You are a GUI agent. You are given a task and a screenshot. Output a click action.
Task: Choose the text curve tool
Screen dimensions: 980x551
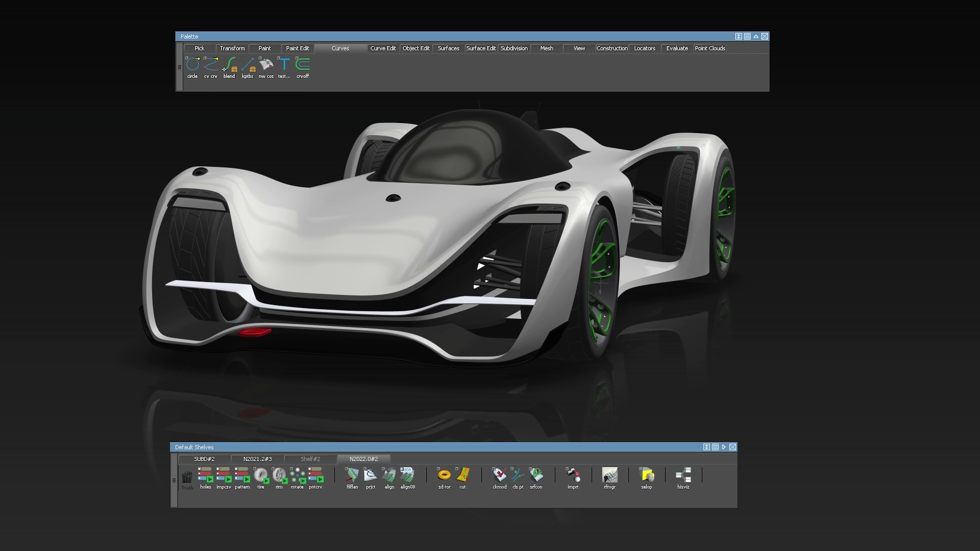click(284, 65)
